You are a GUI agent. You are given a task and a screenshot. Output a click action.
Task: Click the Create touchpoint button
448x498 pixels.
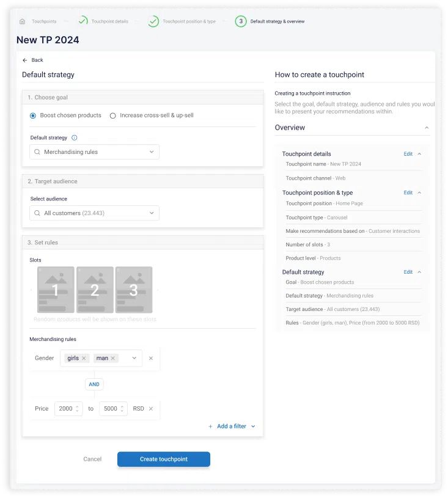click(164, 460)
